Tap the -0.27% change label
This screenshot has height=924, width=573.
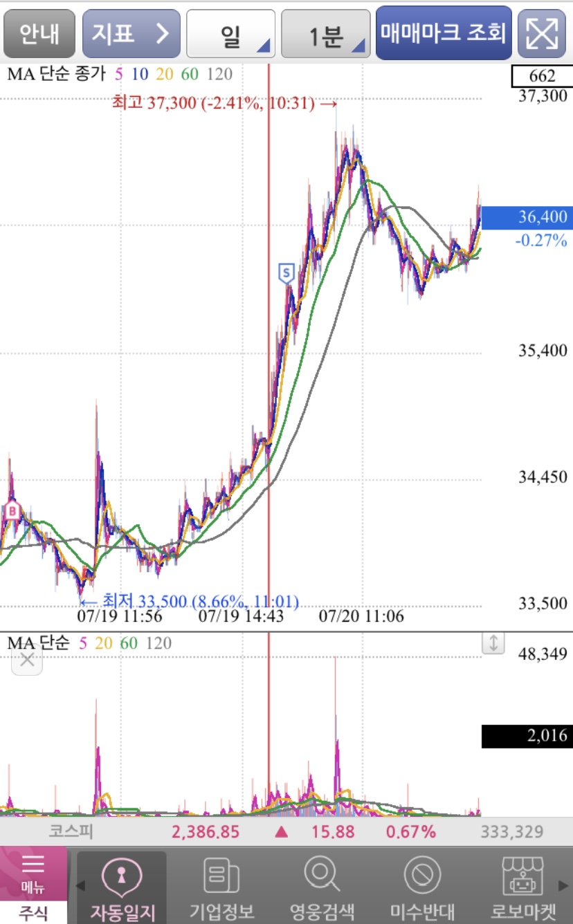point(541,241)
